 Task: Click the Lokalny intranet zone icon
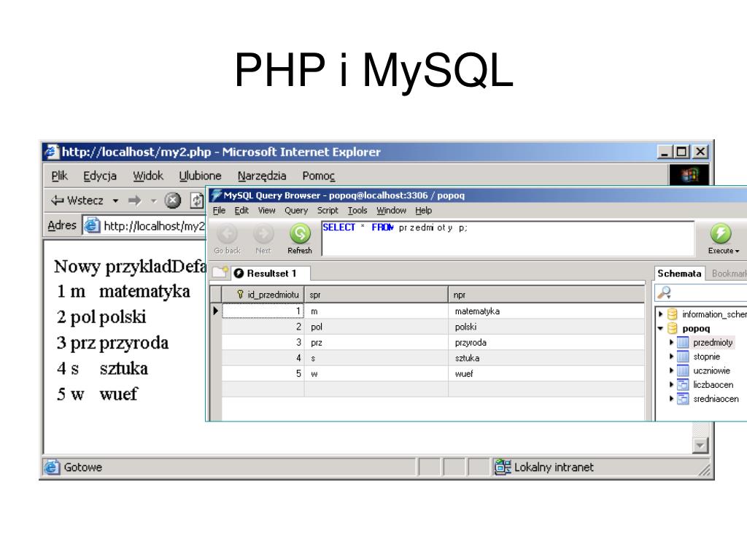point(503,467)
